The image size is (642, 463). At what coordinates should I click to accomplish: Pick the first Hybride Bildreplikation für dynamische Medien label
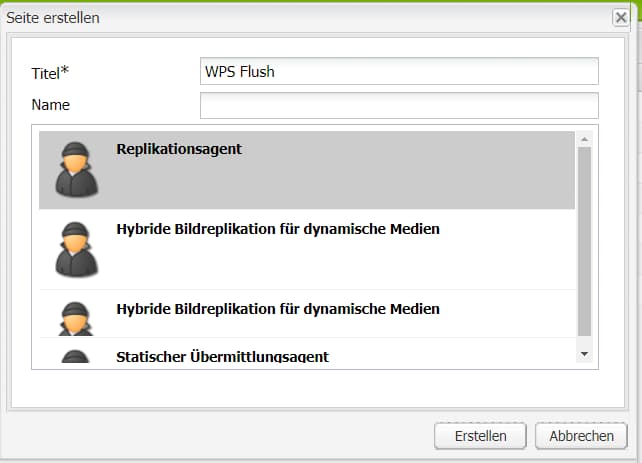coord(278,229)
